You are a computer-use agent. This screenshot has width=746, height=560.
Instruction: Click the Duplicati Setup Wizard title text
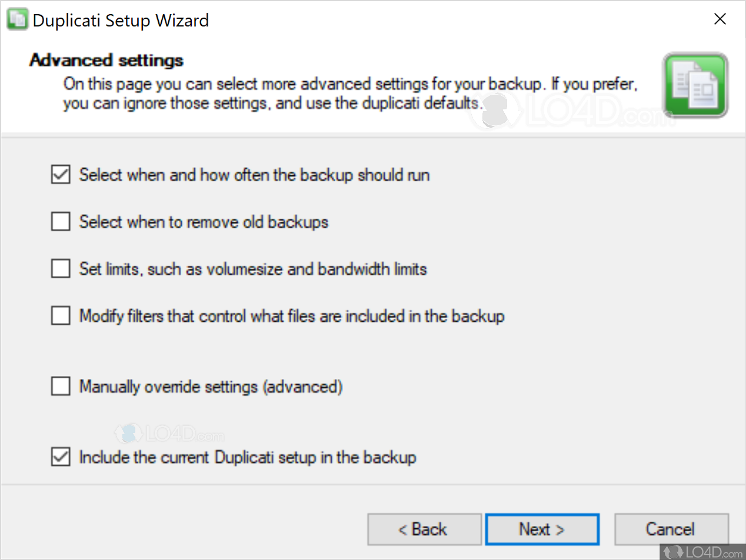121,21
